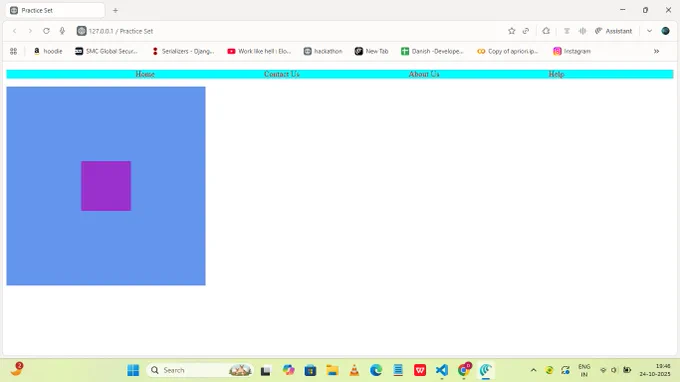
Task: Click the Contact Us navigation link
Action: [x=281, y=74]
